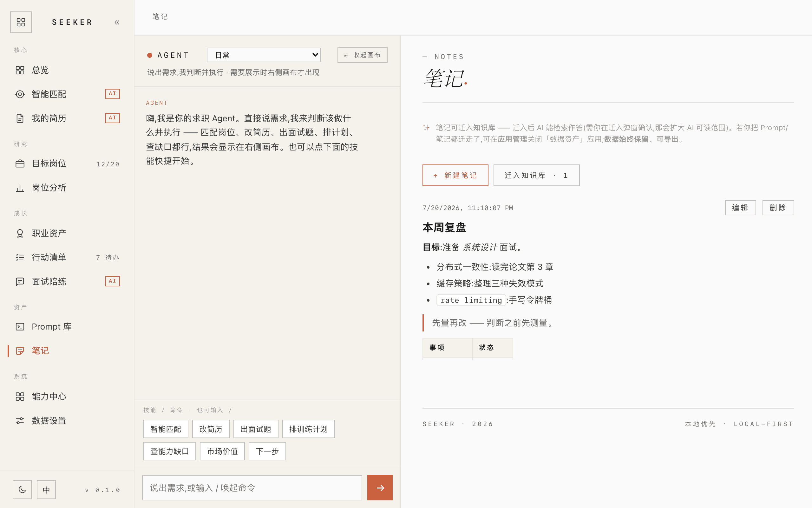Click the 面试陪练 chat icon
Viewport: 812px width, 508px height.
point(20,282)
